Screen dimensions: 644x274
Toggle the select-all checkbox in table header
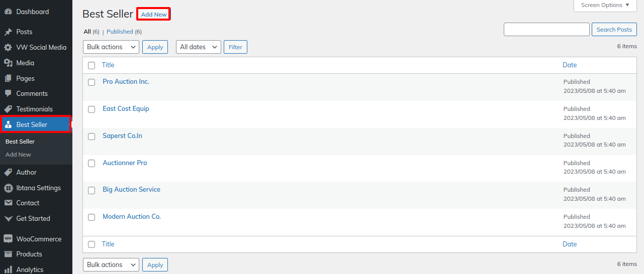click(x=91, y=65)
